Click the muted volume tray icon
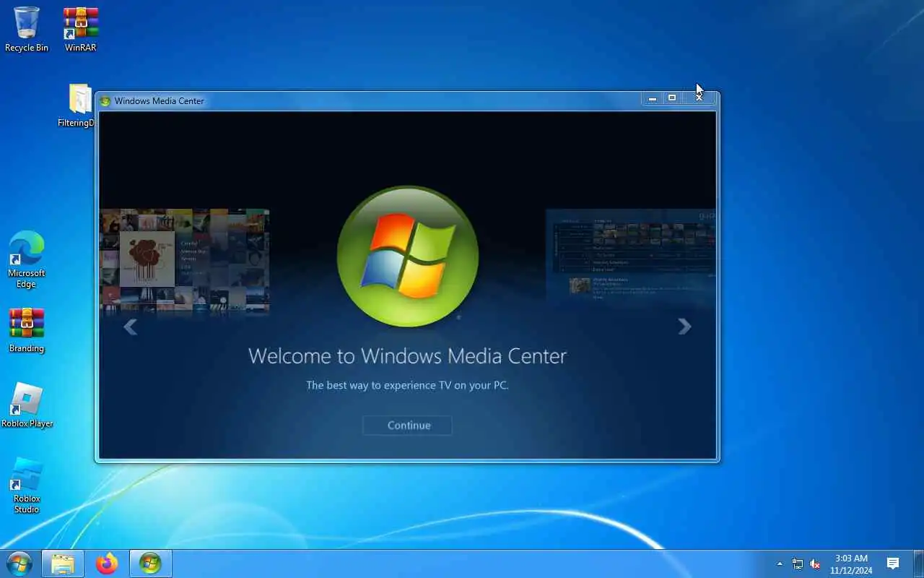This screenshot has width=924, height=578. [815, 564]
